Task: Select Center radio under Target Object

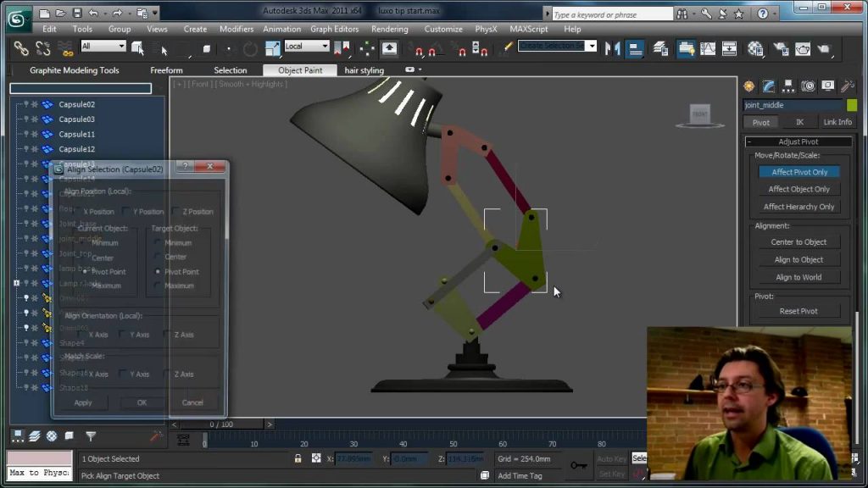Action: pos(157,257)
